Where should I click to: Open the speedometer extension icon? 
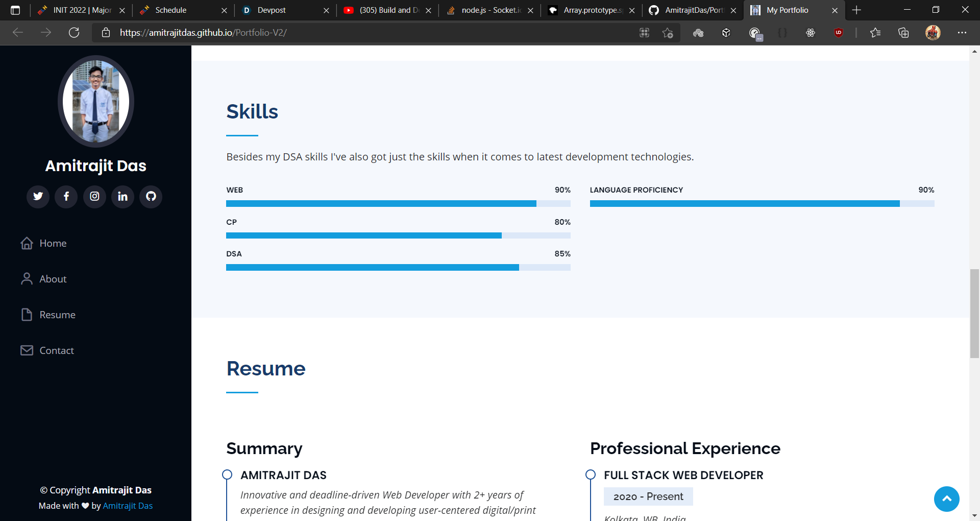click(x=755, y=33)
